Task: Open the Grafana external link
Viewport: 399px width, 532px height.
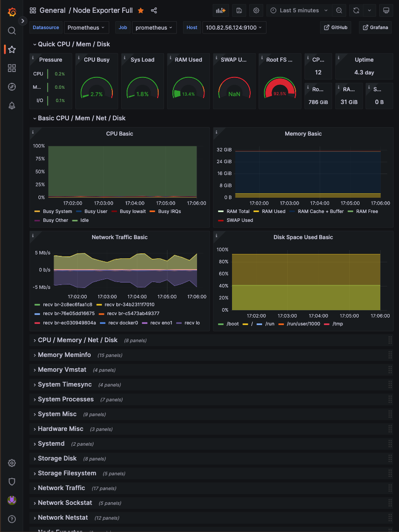Action: pos(375,28)
